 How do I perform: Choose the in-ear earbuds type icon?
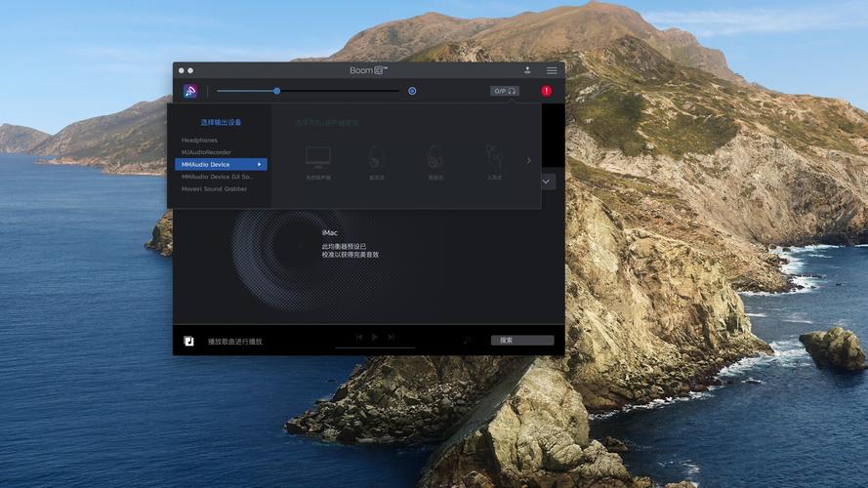point(494,158)
